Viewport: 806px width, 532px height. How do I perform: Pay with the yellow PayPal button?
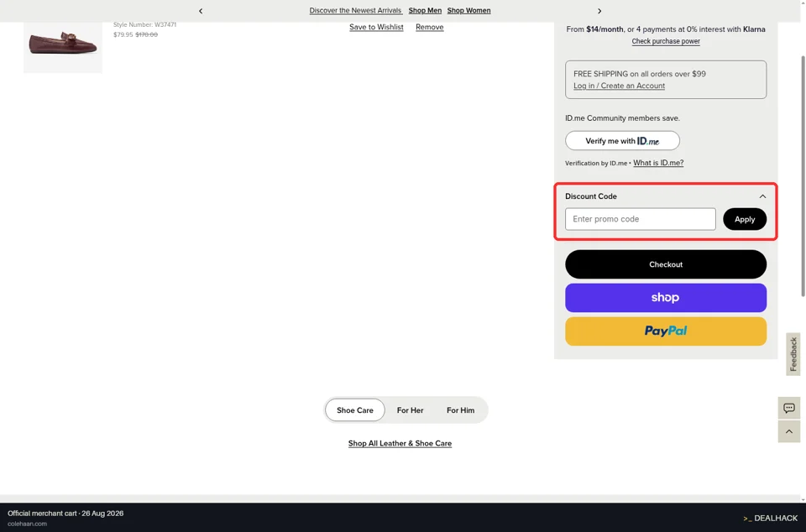pos(666,331)
